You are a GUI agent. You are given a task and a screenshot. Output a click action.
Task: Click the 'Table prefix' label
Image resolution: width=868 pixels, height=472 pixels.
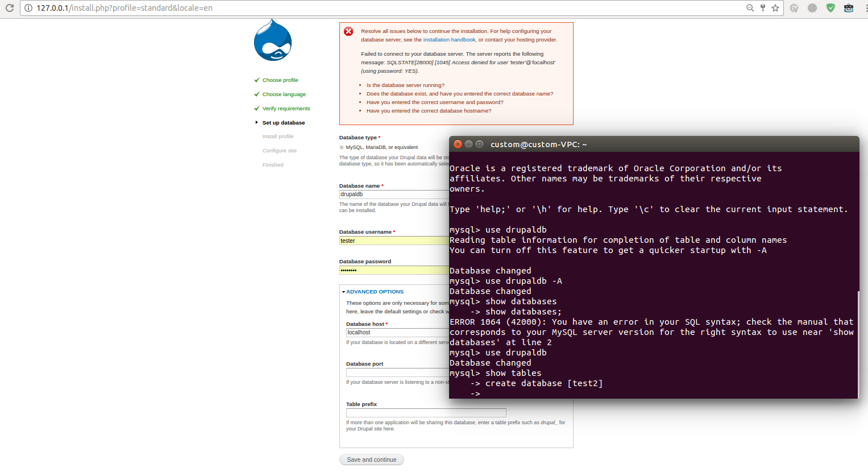pyautogui.click(x=362, y=404)
